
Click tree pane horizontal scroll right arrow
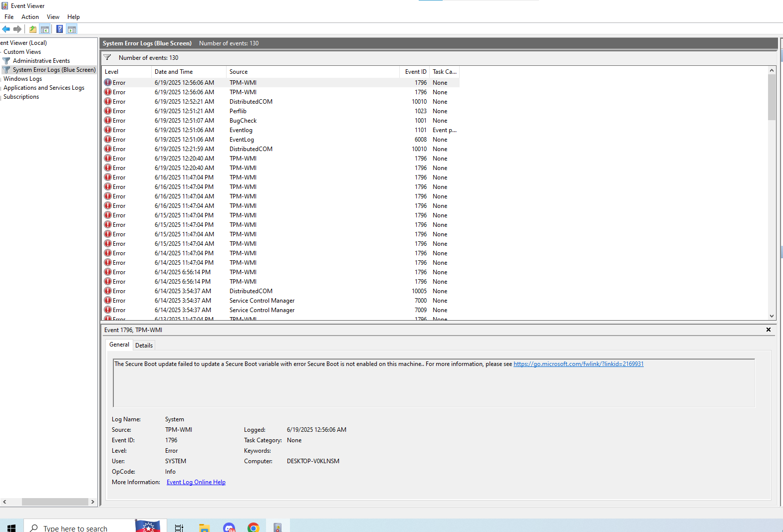point(92,502)
